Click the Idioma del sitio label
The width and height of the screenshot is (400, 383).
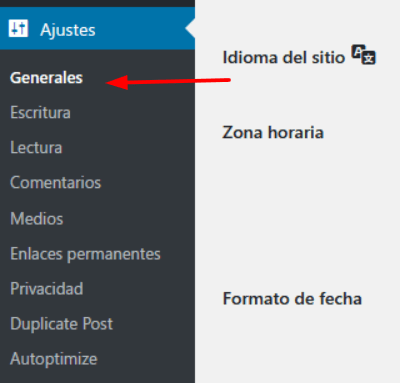(284, 58)
